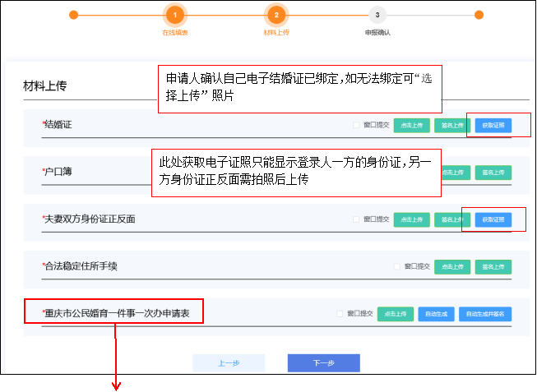This screenshot has height=392, width=537.
Task: Tick 窗口提交 for 合法稳定住所手续
Action: pos(397,266)
